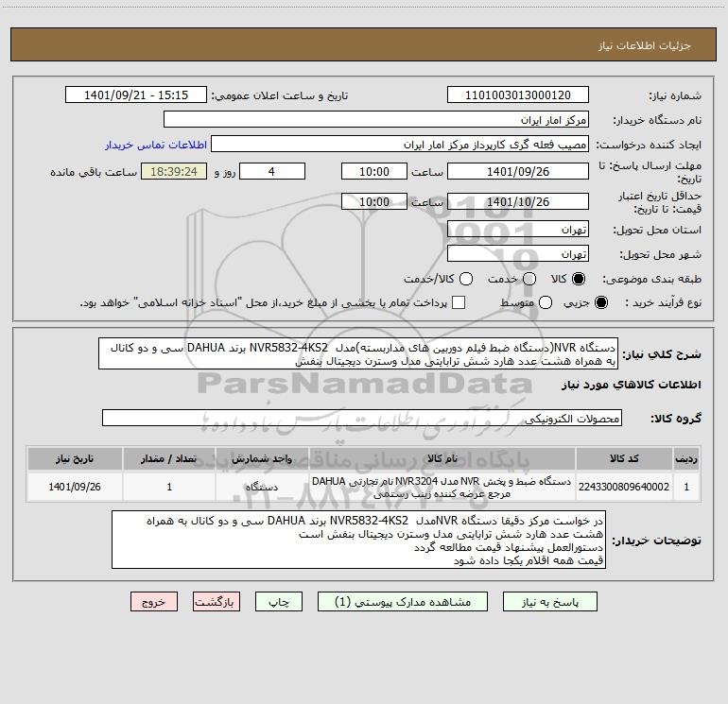Click the product name cell NVR3204 DAHUA
Screen dimensions: 728x704
coord(442,487)
